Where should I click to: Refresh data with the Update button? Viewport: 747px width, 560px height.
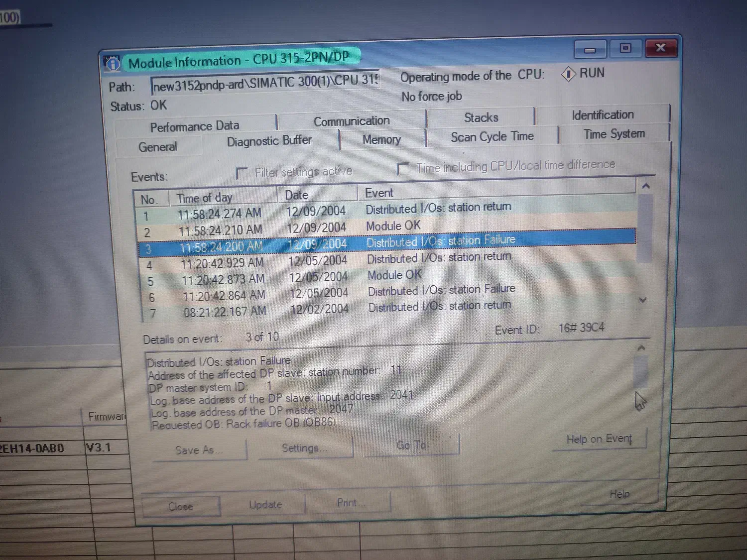point(265,505)
